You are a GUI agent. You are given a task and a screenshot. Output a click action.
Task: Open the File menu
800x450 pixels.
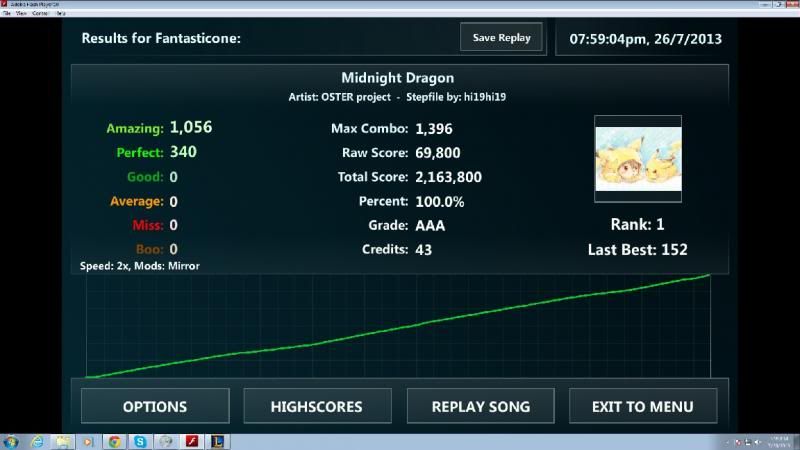pyautogui.click(x=6, y=13)
